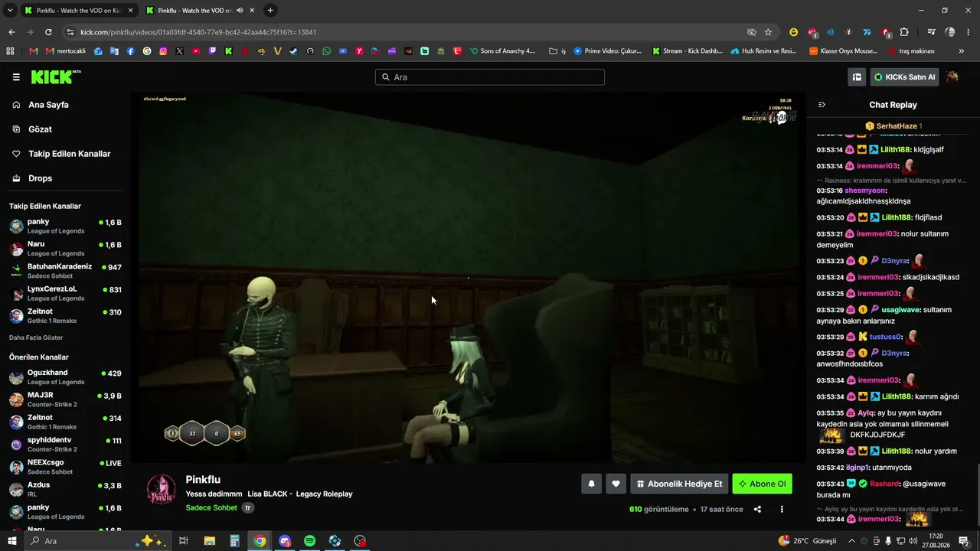980x551 pixels.
Task: Mute the audio-playing Pinkflu tab
Action: (240, 11)
